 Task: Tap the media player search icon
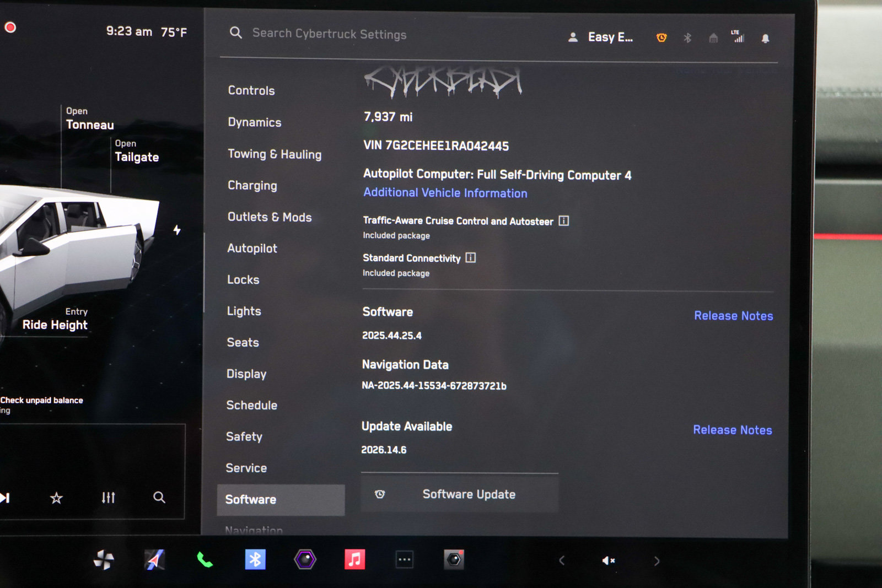point(159,498)
